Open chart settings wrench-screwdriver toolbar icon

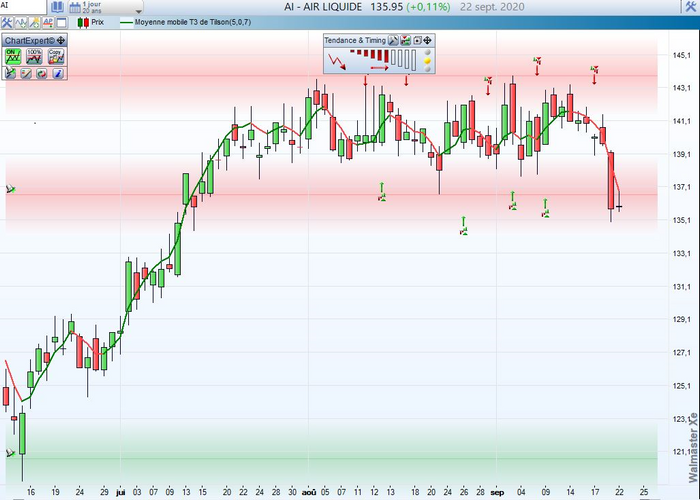tap(7, 22)
